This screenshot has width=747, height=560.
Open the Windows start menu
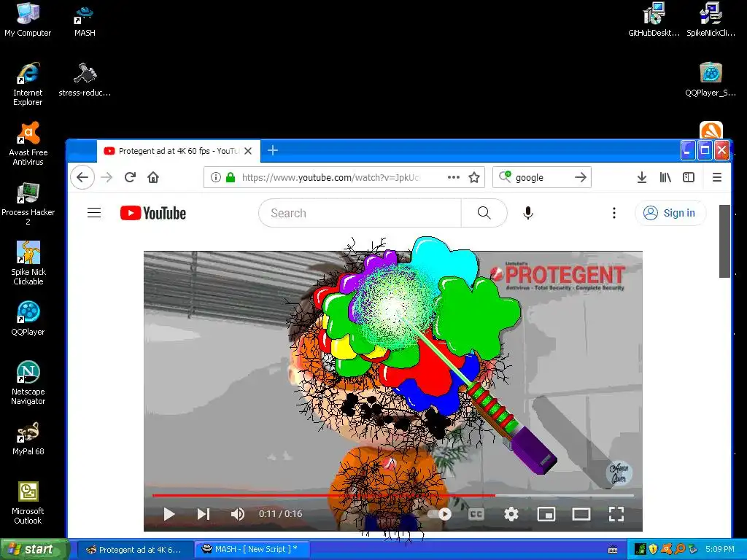point(34,550)
